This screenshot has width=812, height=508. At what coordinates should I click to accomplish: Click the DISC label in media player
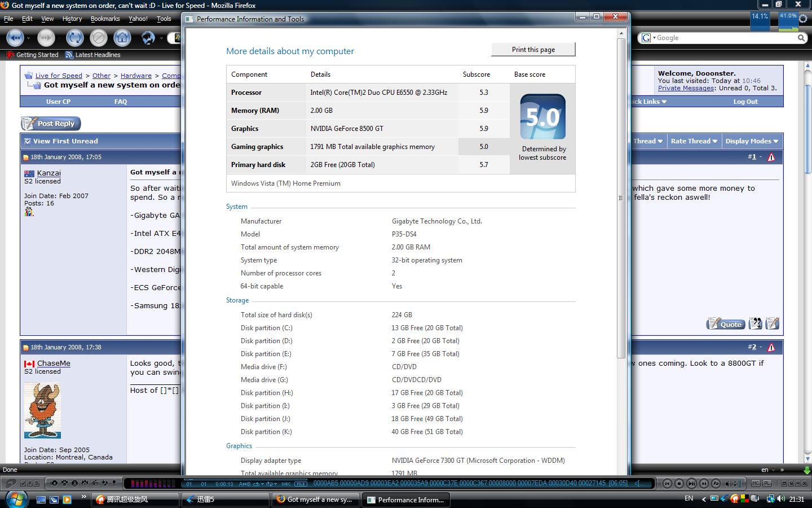coord(286,484)
